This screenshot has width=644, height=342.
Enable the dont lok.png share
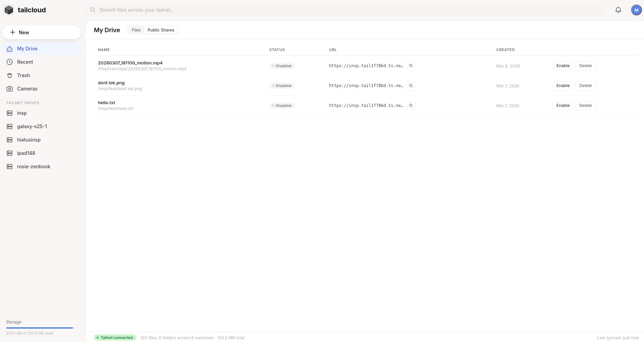(563, 86)
